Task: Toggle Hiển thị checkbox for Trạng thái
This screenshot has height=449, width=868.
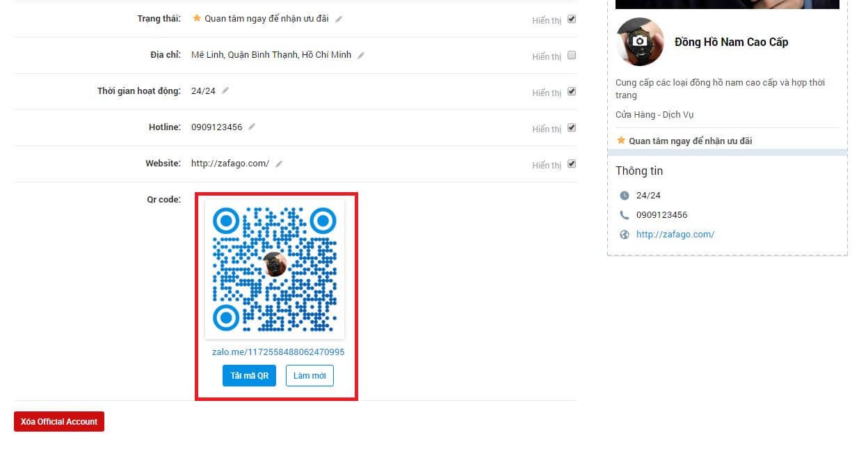Action: click(x=572, y=19)
